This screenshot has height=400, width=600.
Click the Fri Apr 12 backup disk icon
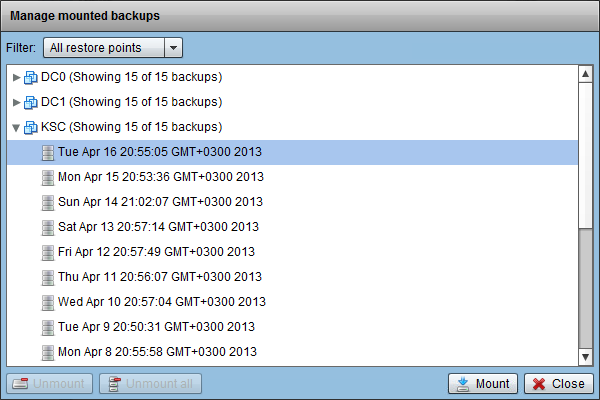coord(48,252)
